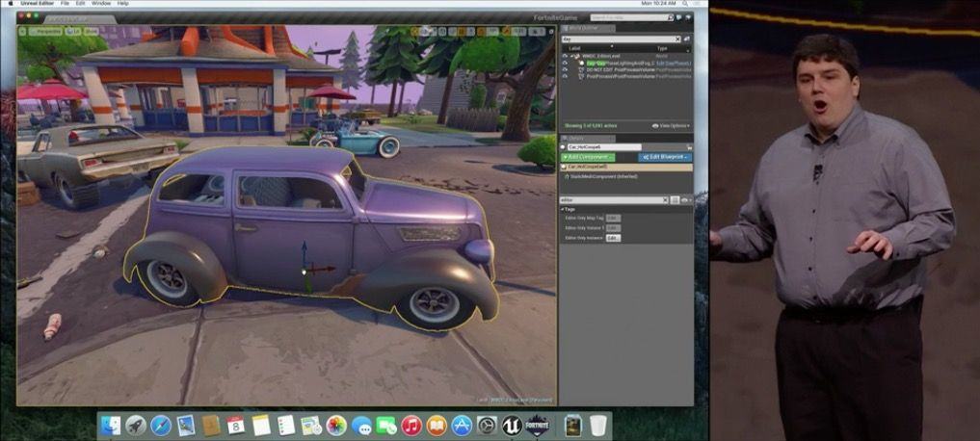980x441 pixels.
Task: Open the File menu
Action: (x=65, y=4)
